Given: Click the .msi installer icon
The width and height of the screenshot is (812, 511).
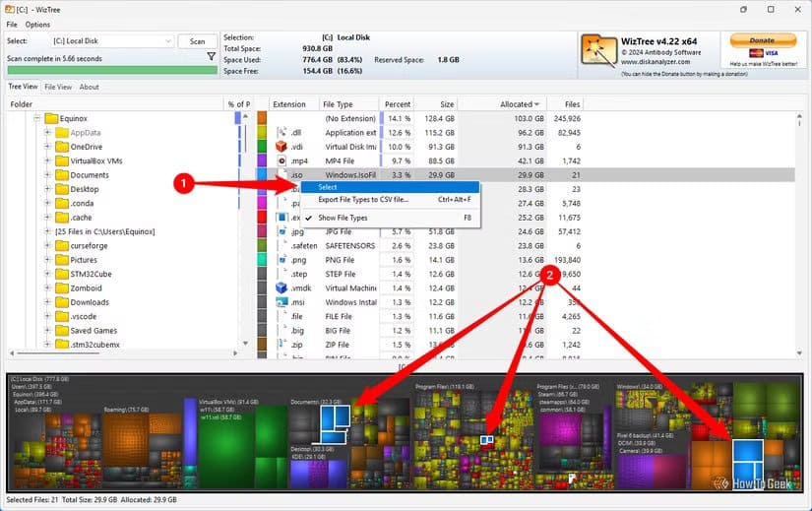Looking at the screenshot, I should coord(281,301).
